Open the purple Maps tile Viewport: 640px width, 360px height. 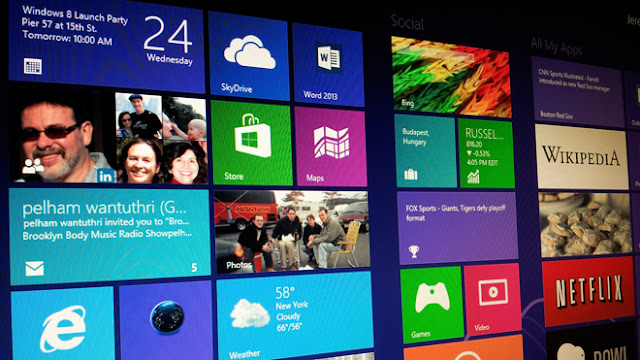click(331, 147)
